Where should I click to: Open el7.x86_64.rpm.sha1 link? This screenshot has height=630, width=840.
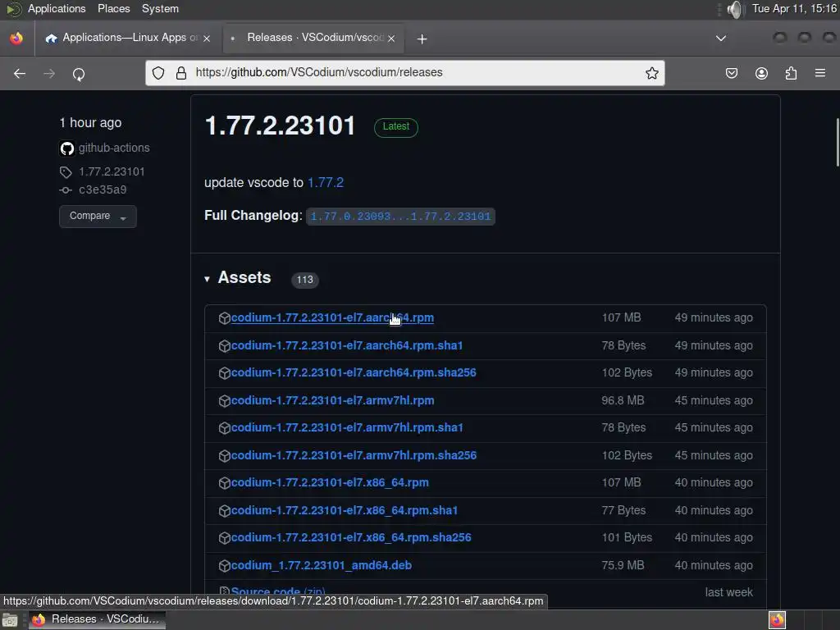tap(345, 511)
